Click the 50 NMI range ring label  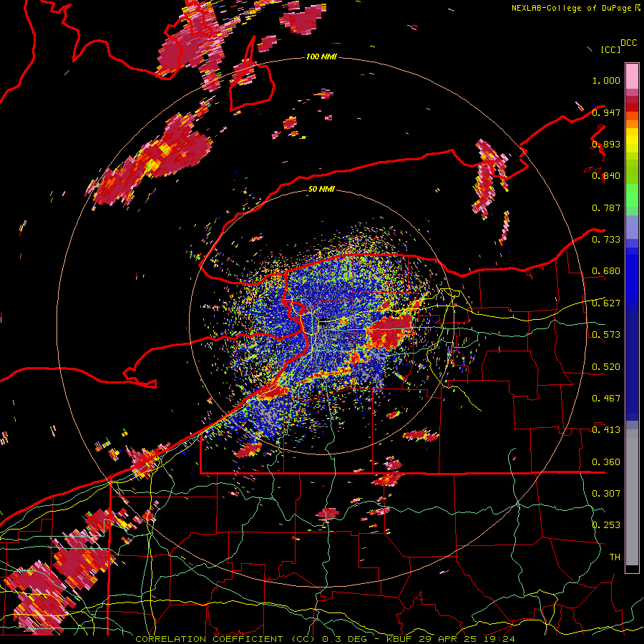tap(321, 189)
